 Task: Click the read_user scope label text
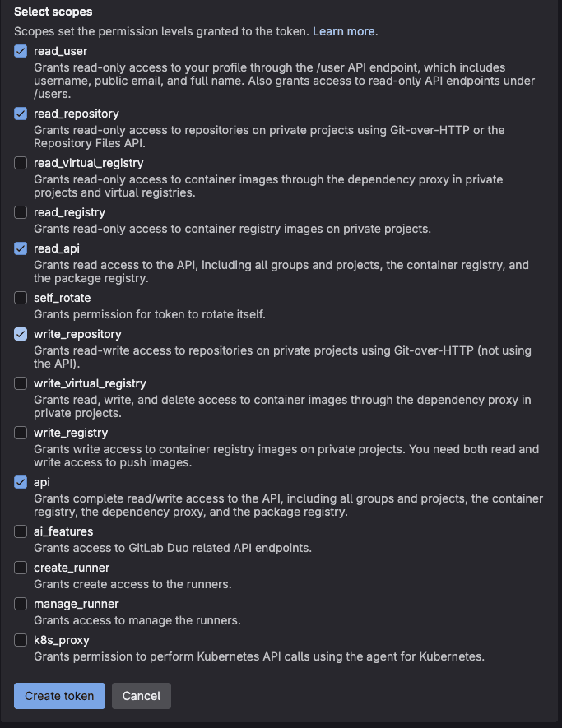pyautogui.click(x=61, y=50)
